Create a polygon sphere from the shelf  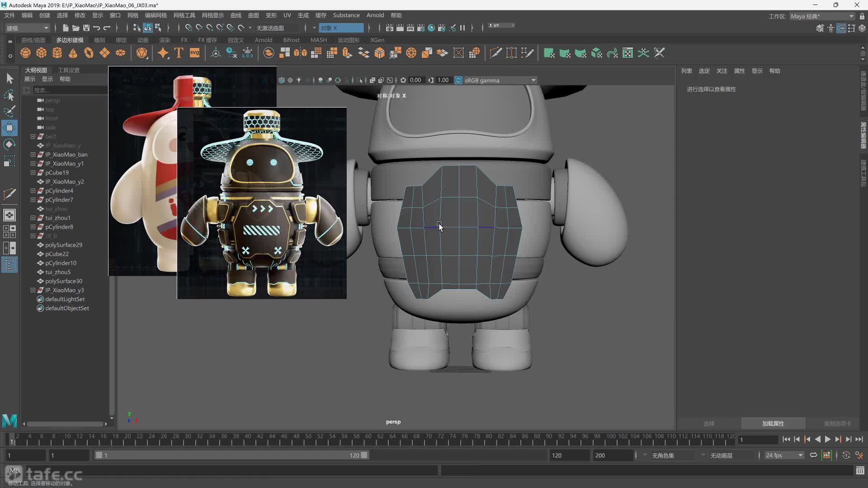[x=26, y=53]
